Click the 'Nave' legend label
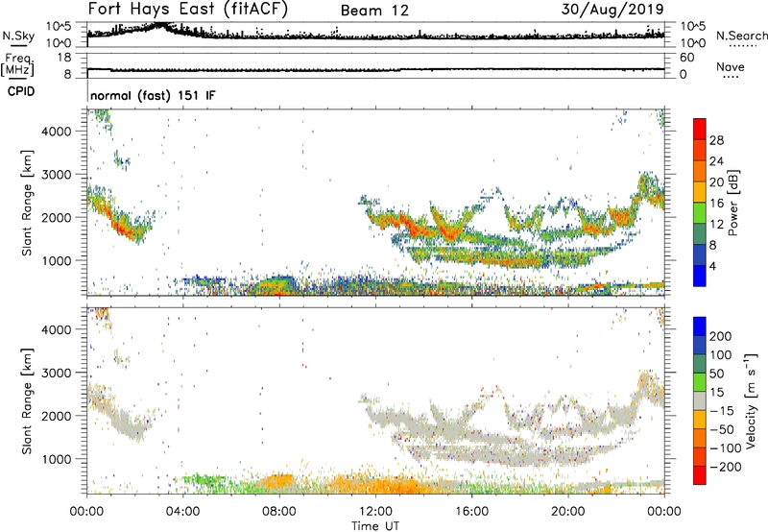The image size is (768, 532). tap(731, 66)
